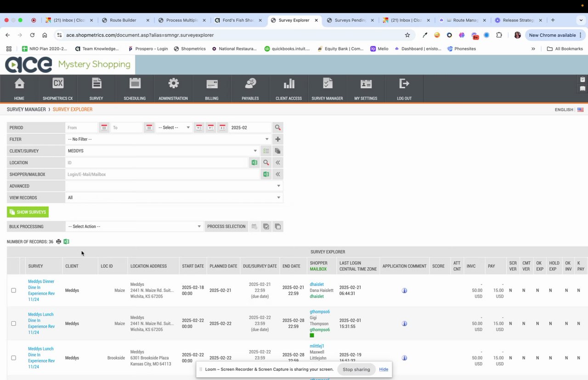Open Bulk Processing Select Action dropdown
588x380 pixels.
[x=134, y=226]
